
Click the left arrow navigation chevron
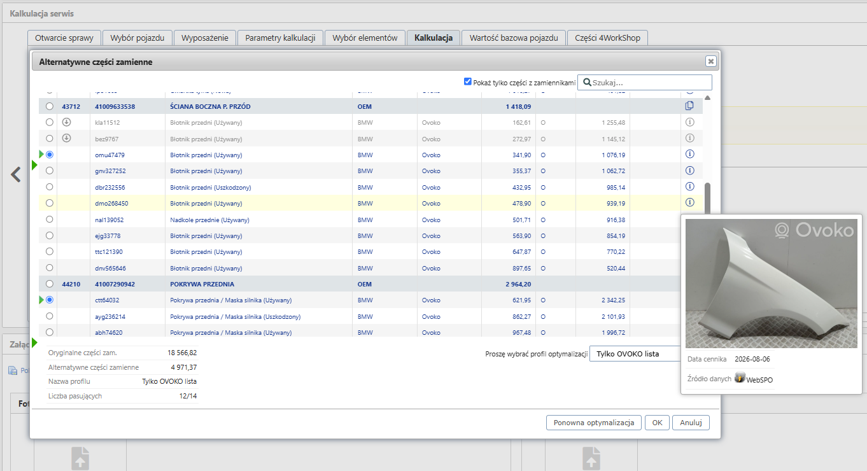coord(16,175)
